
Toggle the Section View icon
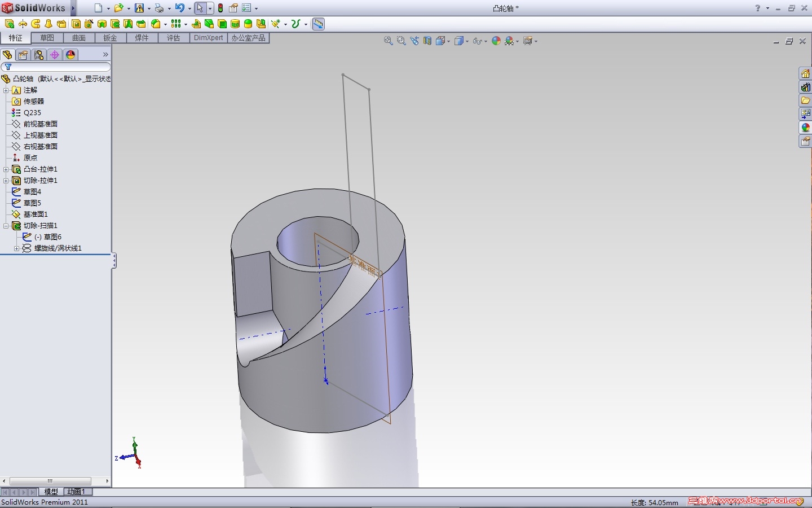pos(427,41)
